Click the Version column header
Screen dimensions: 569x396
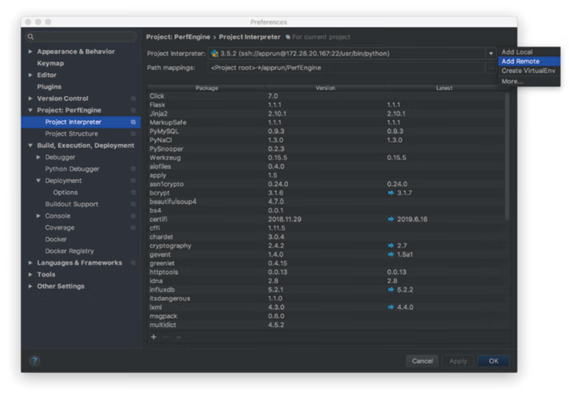coord(325,88)
